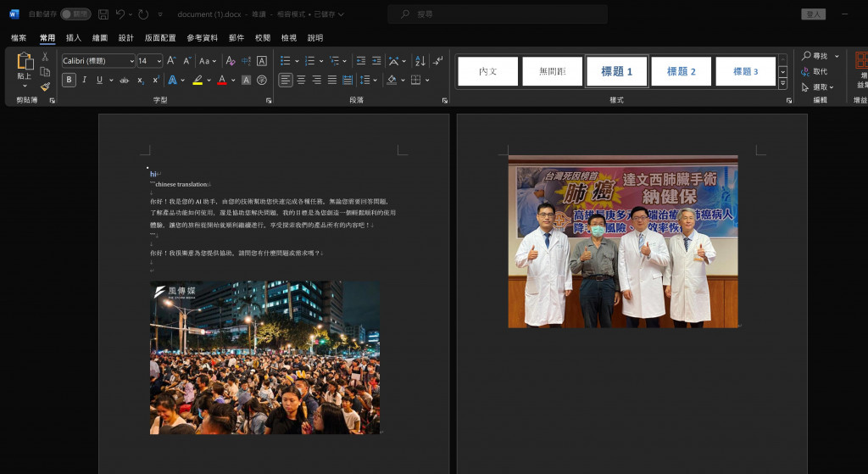Apply strikethrough formatting

click(125, 81)
